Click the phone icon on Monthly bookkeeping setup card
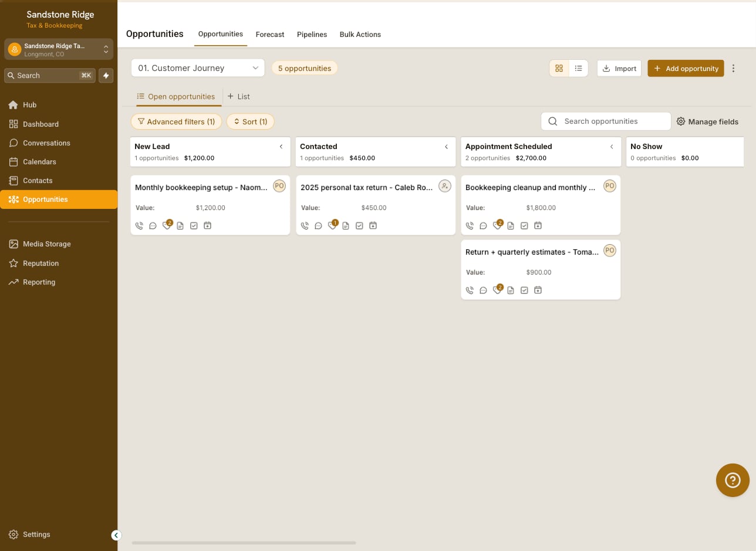Image resolution: width=756 pixels, height=551 pixels. click(x=139, y=225)
